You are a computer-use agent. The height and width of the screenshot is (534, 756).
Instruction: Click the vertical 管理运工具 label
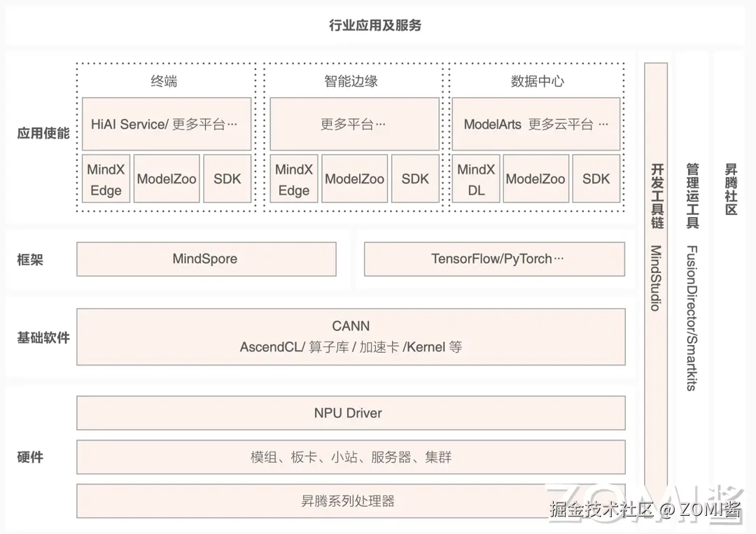[x=692, y=196]
